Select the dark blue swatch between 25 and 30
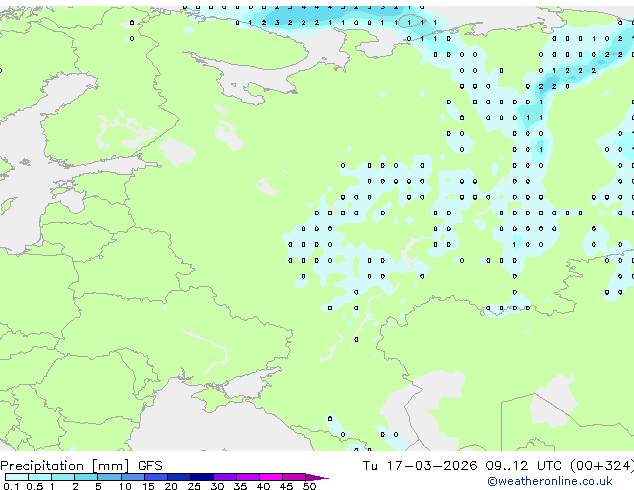 [x=202, y=477]
